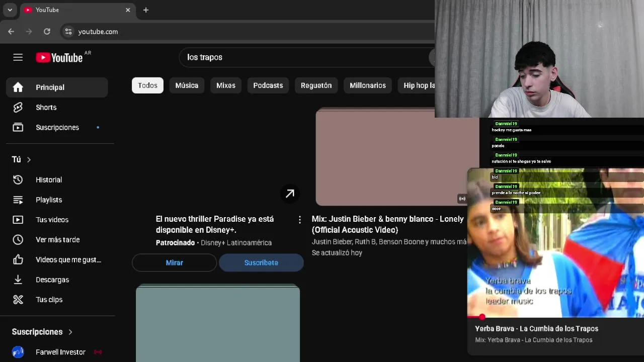Select the Música filter chip
Viewport: 644px width, 362px height.
187,85
